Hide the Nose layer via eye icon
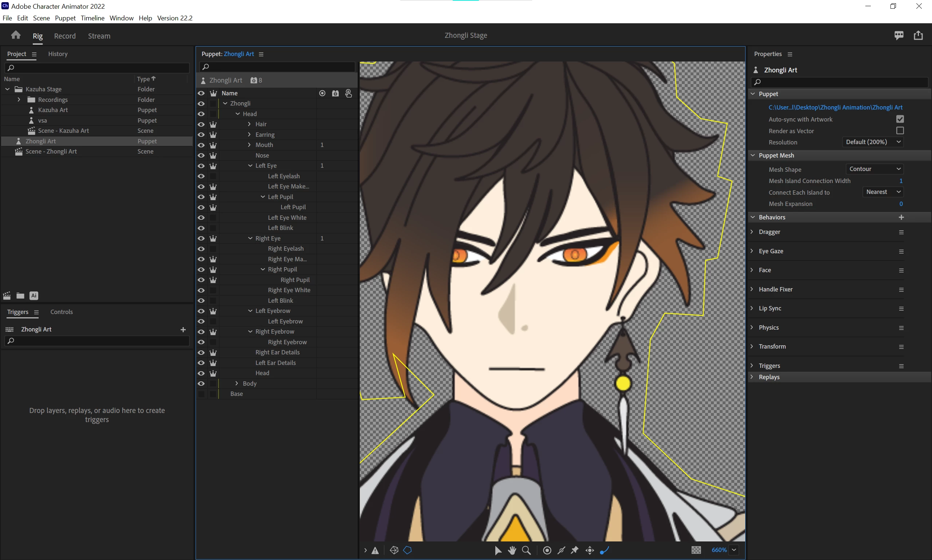 pyautogui.click(x=201, y=155)
